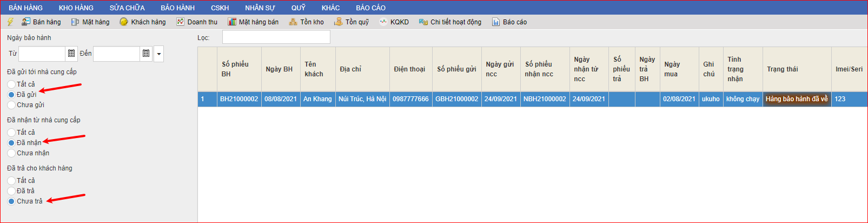Sort by Ngày nhận từ ncc column header

point(589,69)
